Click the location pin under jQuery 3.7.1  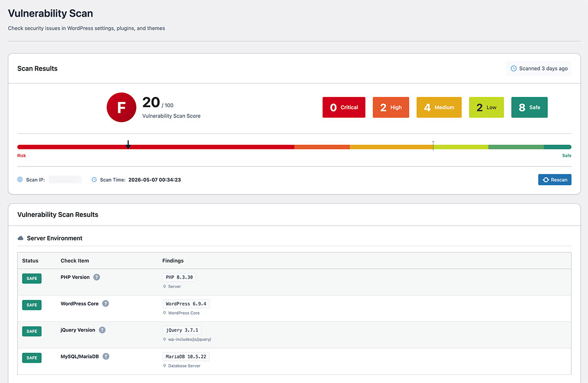click(x=165, y=339)
